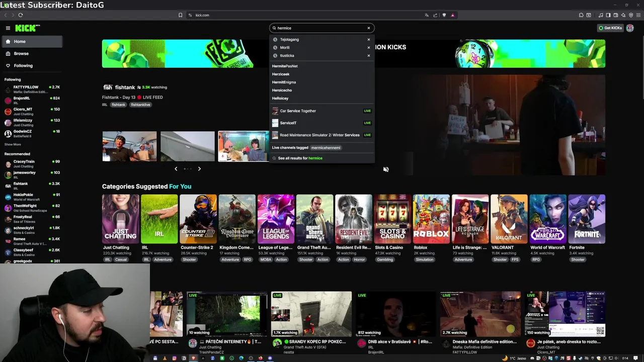Reload the page in browser
Screen dimensions: 644x362
click(x=21, y=15)
